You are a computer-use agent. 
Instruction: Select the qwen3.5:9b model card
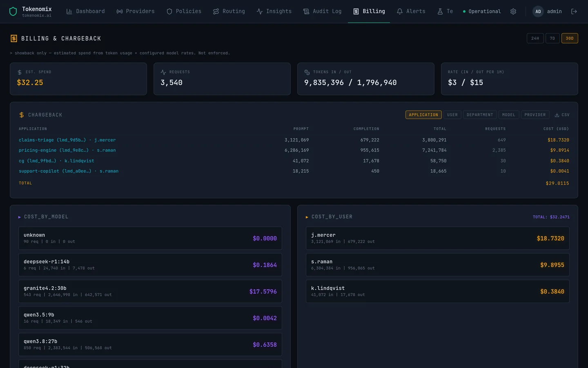click(x=150, y=318)
